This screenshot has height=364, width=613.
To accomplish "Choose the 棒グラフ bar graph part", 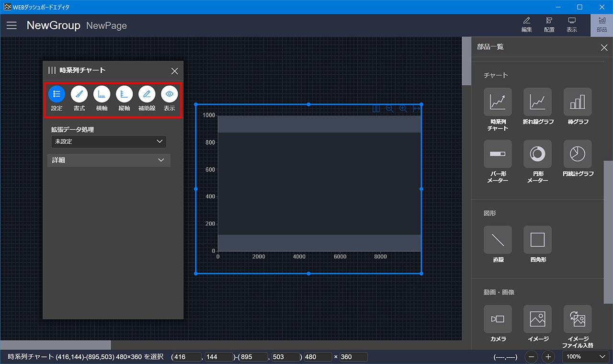I will (x=577, y=102).
